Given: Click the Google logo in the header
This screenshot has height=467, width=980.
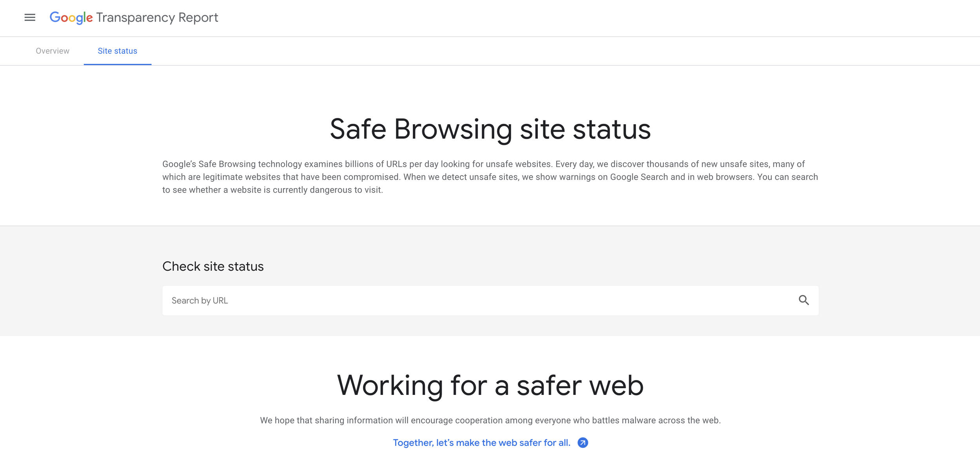Looking at the screenshot, I should 71,18.
